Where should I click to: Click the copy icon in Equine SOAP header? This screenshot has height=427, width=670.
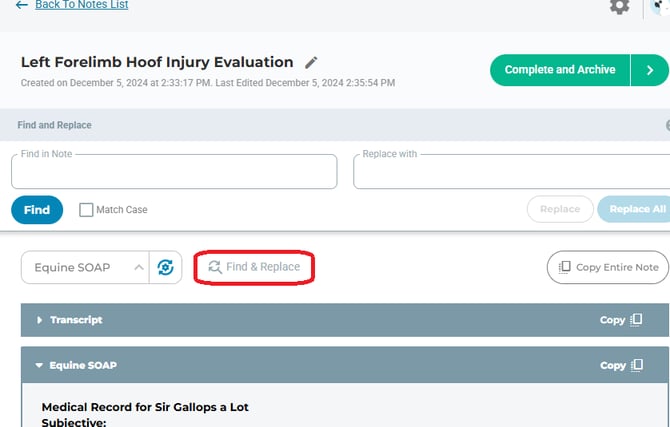[x=635, y=365]
